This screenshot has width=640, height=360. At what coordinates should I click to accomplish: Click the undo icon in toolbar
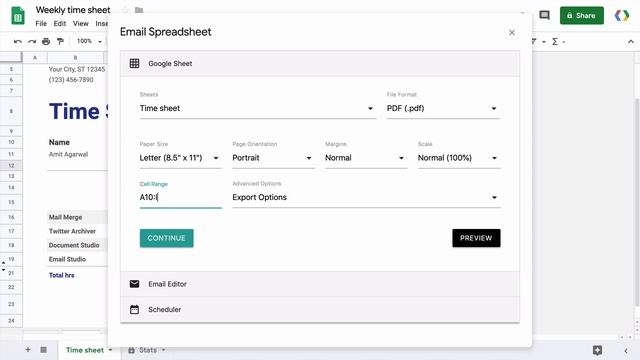coord(18,41)
